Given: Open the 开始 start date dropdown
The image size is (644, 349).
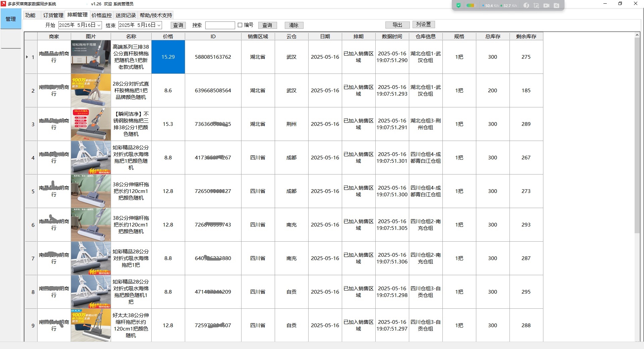Looking at the screenshot, I should (99, 25).
